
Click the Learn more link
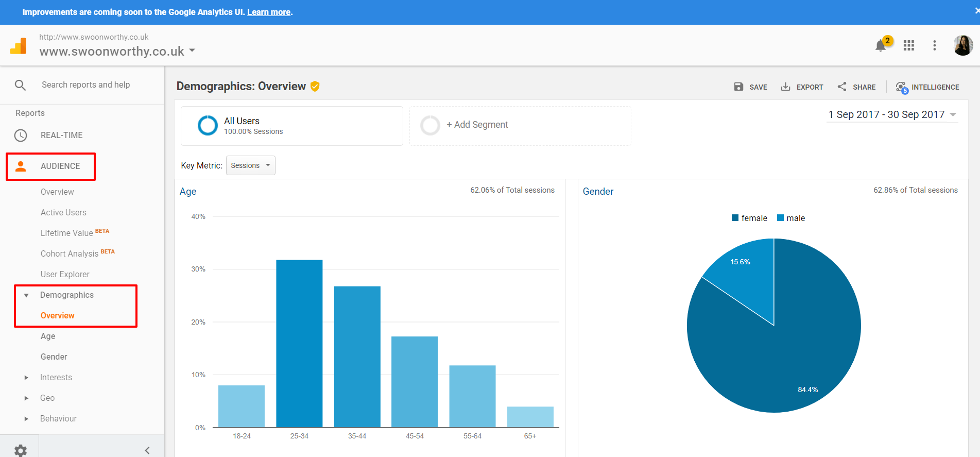click(269, 12)
